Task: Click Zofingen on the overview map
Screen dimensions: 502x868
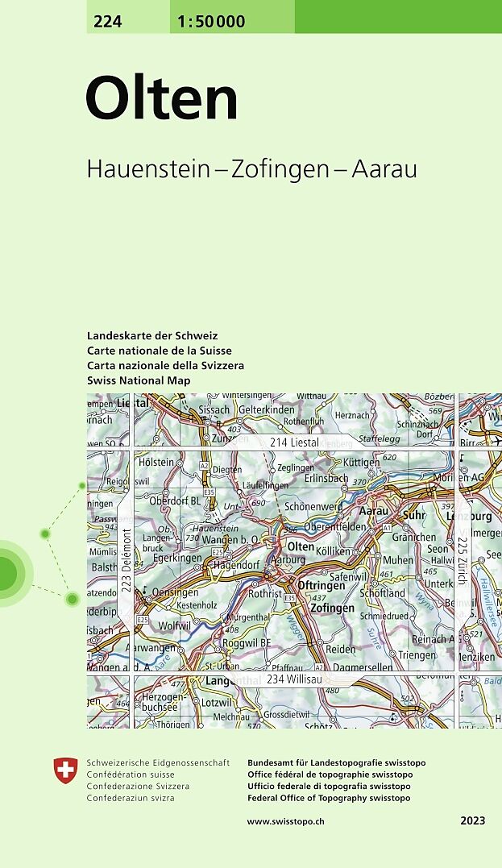Action: (332, 608)
